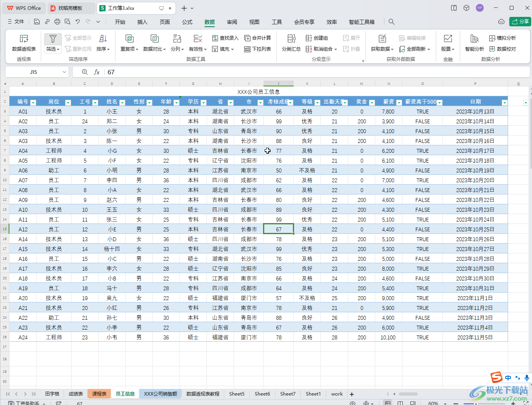Click the 分享 share button
The width and height of the screenshot is (532, 405).
[520, 22]
